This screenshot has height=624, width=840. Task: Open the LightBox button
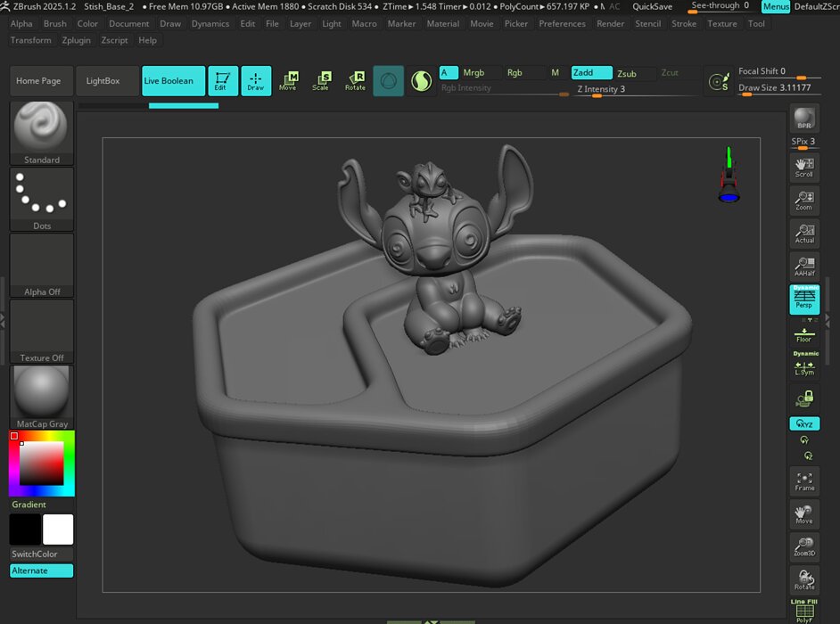click(x=107, y=81)
